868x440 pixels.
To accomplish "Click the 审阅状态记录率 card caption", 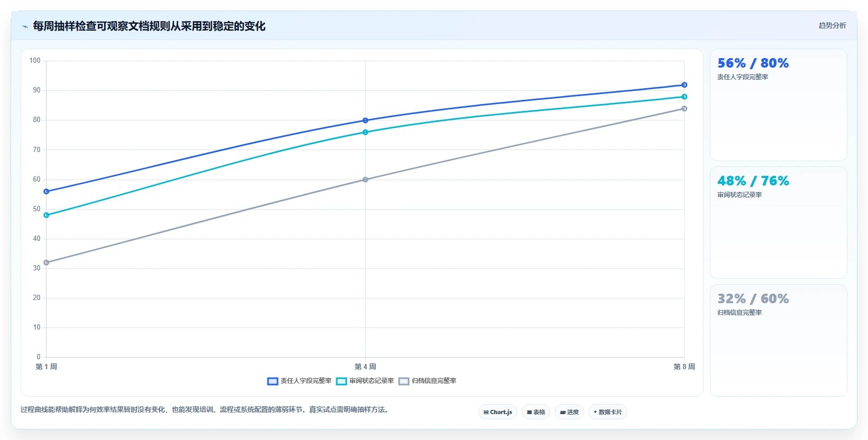I will point(740,195).
